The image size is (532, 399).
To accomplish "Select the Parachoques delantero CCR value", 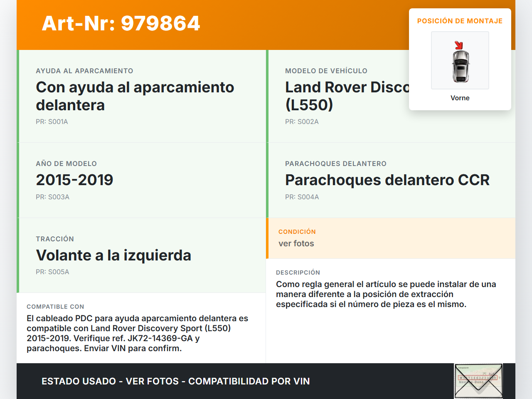I will (x=387, y=180).
